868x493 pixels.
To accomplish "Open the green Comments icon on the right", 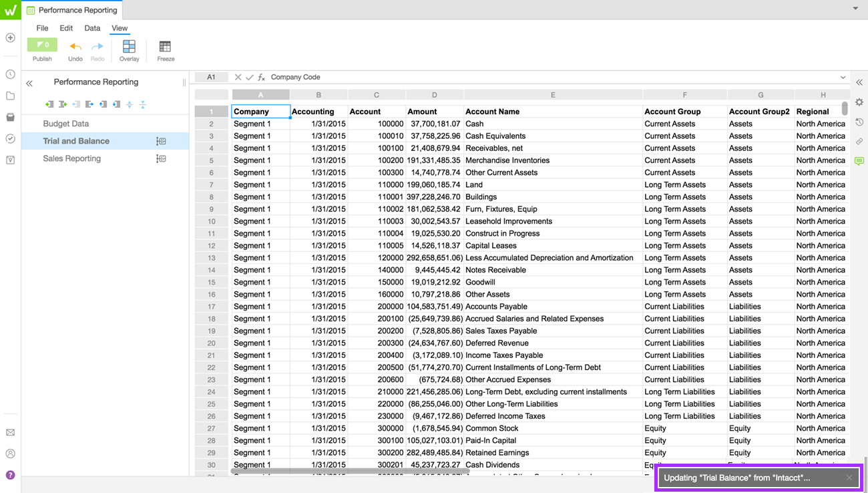I will [859, 160].
